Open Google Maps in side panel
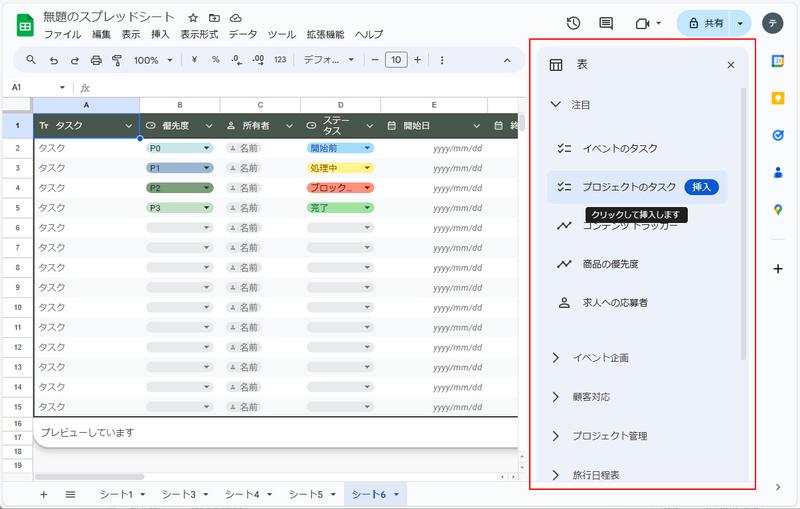800x509 pixels. tap(778, 209)
